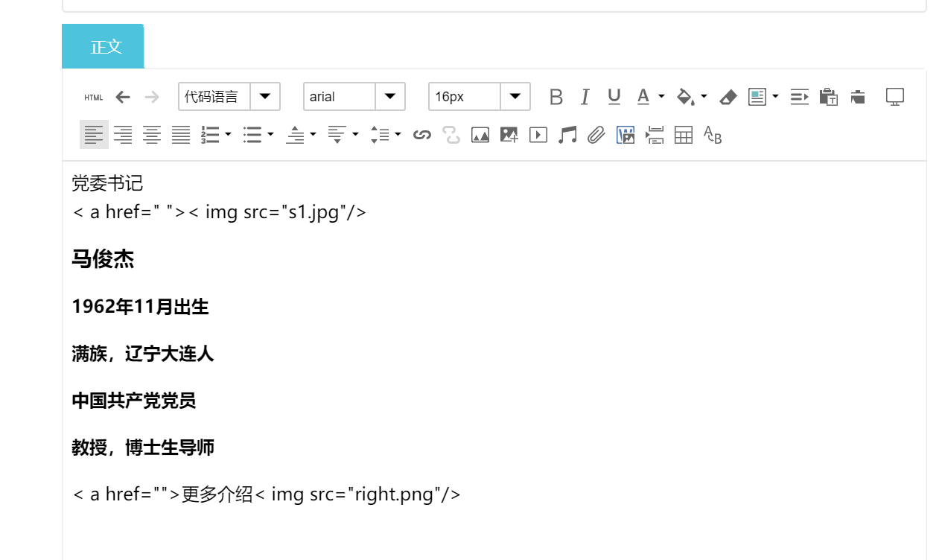Insert an ordered numbered list

pyautogui.click(x=210, y=135)
